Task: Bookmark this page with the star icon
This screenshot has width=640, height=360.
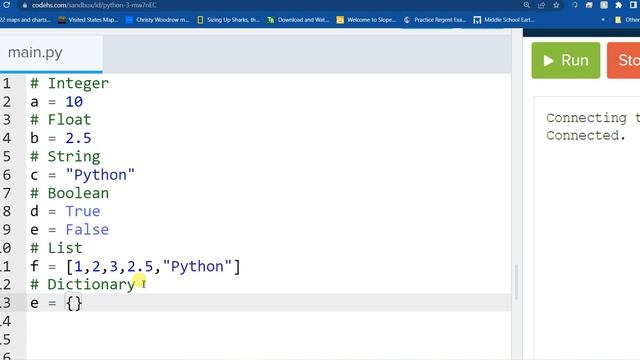Action: 556,5
